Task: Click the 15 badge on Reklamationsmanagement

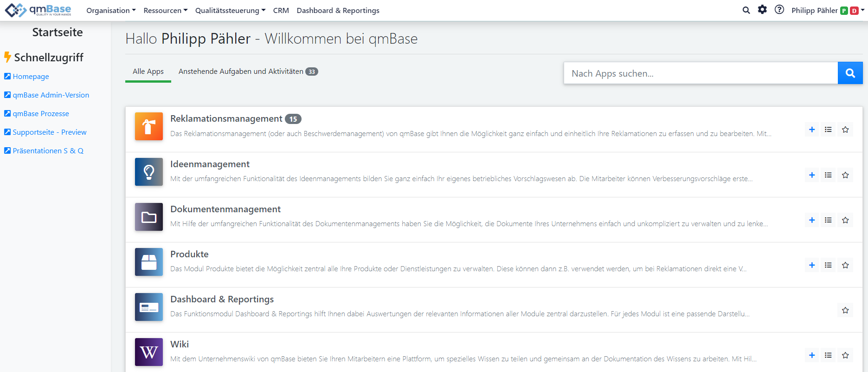Action: coord(293,119)
